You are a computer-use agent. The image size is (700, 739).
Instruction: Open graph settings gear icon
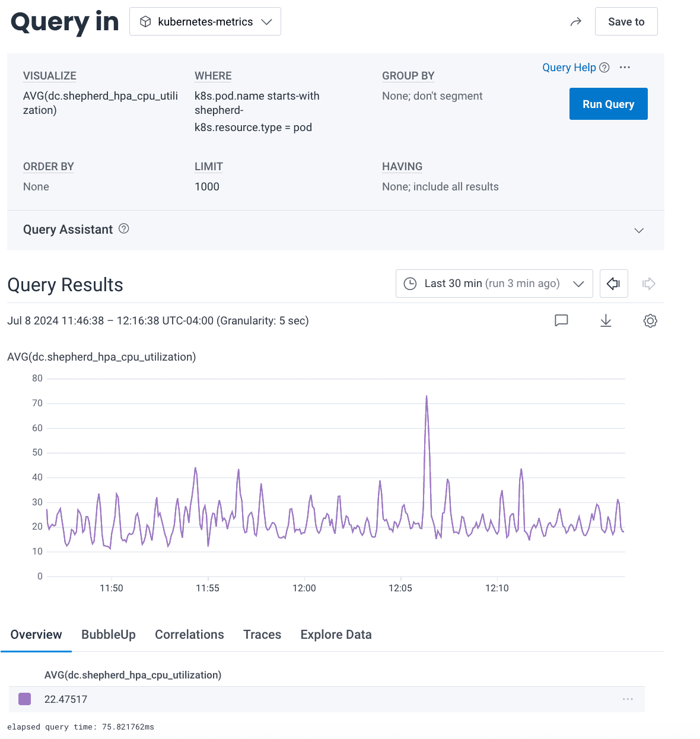[650, 321]
